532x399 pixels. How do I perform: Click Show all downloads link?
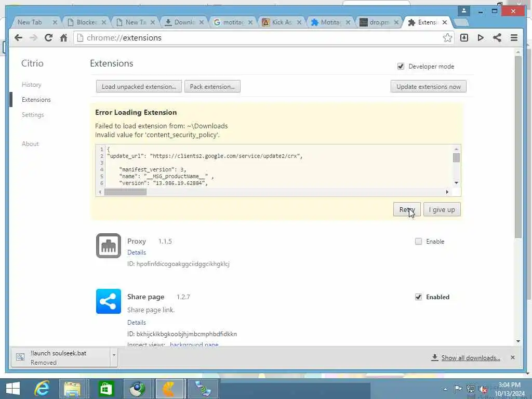[471, 358]
